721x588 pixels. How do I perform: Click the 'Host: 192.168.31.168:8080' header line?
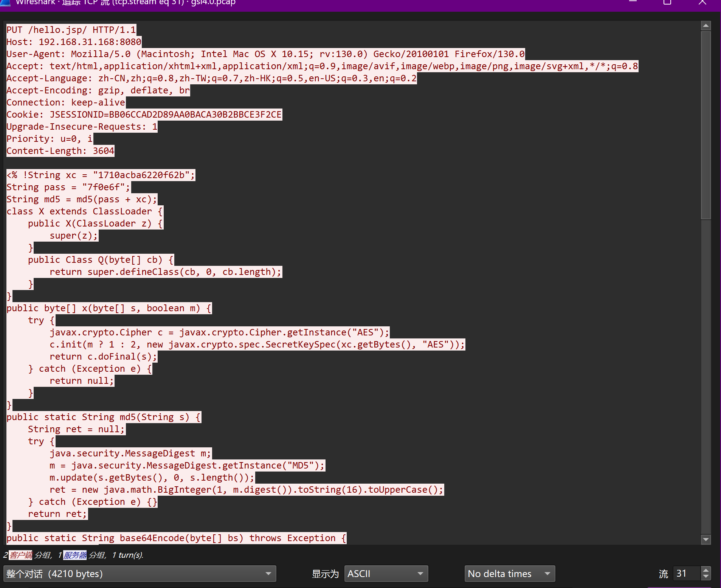[74, 42]
